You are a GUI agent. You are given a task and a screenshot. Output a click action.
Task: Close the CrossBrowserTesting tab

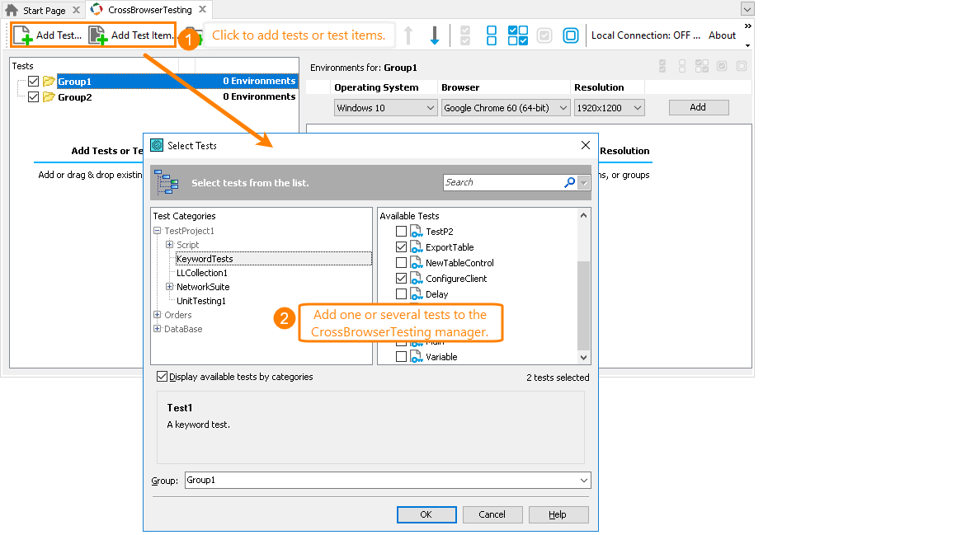202,9
